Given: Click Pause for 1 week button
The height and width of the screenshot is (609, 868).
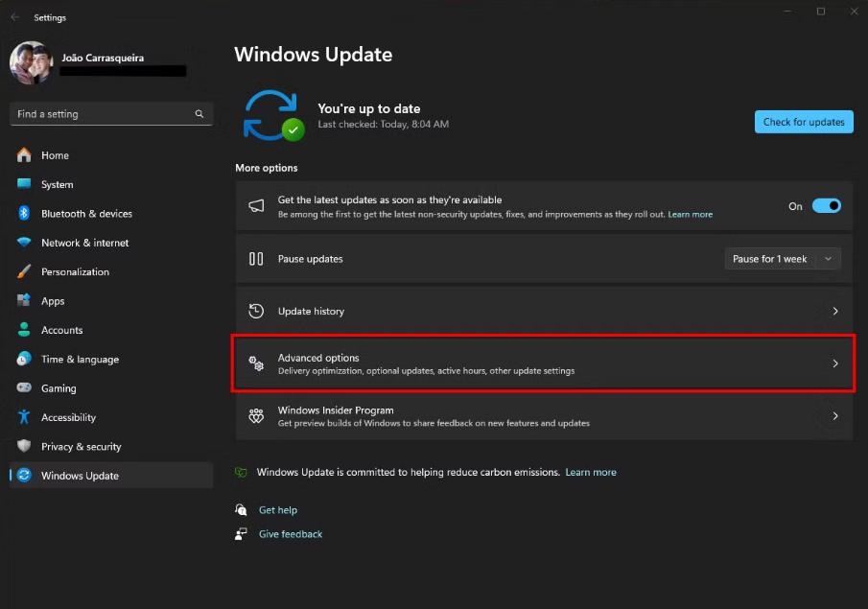Looking at the screenshot, I should [x=770, y=259].
